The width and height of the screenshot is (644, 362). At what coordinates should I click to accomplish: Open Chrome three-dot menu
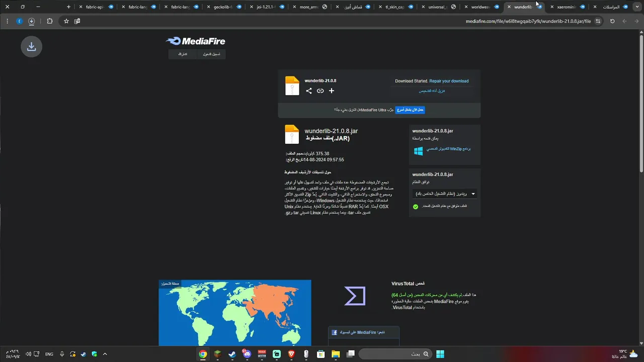[7, 21]
